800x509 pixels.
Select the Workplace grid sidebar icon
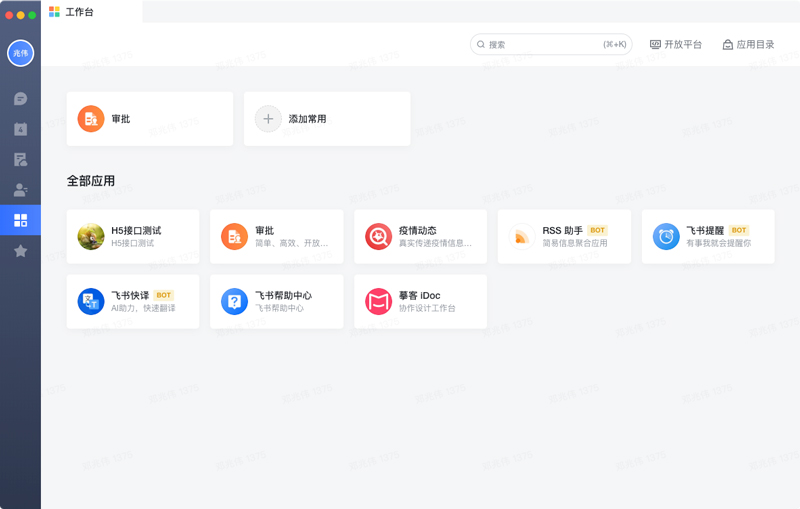[20, 220]
